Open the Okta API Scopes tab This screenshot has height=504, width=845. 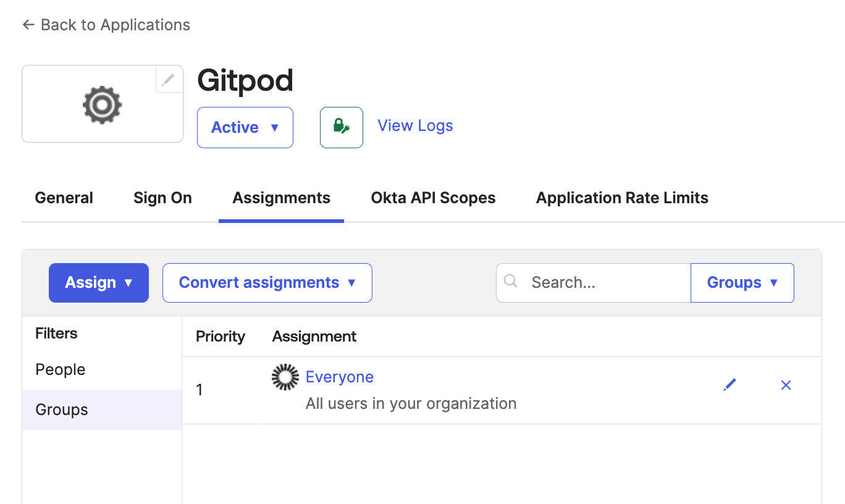pos(434,198)
